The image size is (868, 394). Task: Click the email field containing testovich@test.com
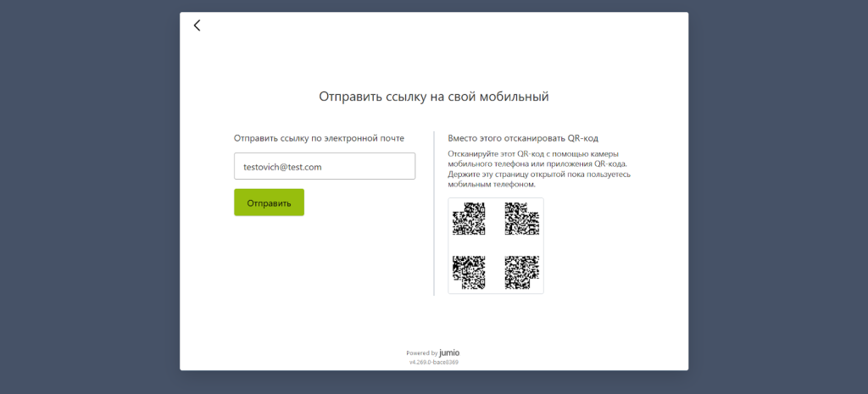tap(325, 166)
